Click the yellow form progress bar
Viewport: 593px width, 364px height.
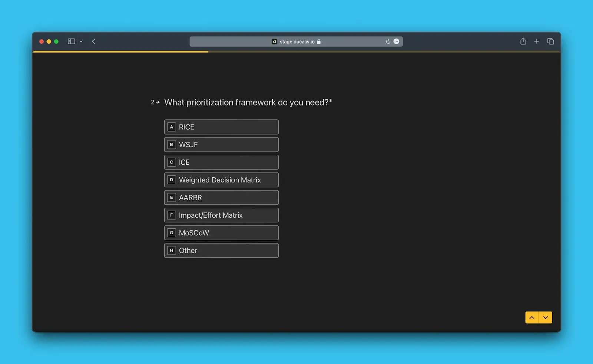tap(120, 52)
